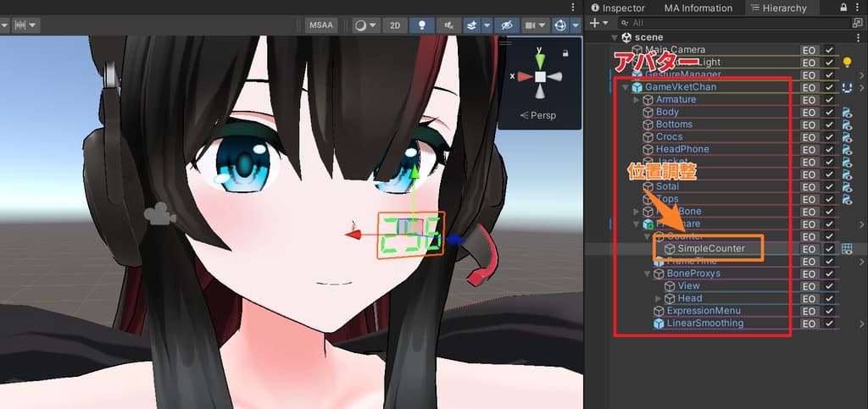868x409 pixels.
Task: Click the renderer icon on HeadPhone row
Action: 847,149
